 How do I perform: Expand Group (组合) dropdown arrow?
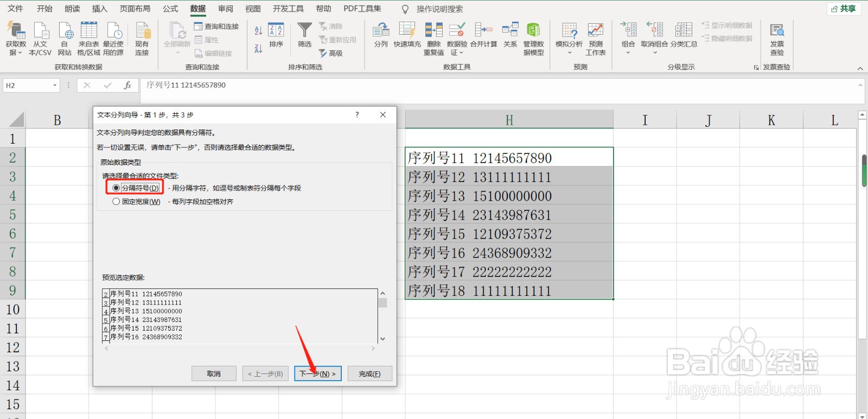tap(628, 53)
